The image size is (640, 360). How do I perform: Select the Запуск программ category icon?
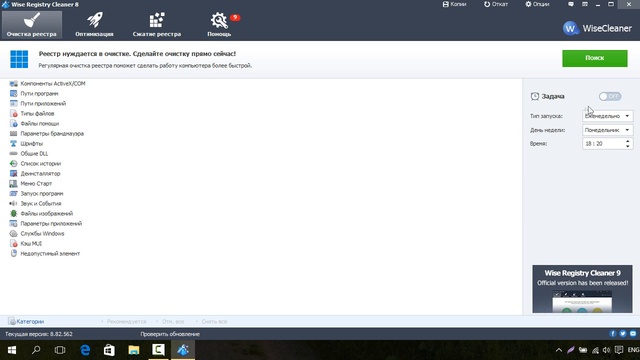tap(13, 193)
